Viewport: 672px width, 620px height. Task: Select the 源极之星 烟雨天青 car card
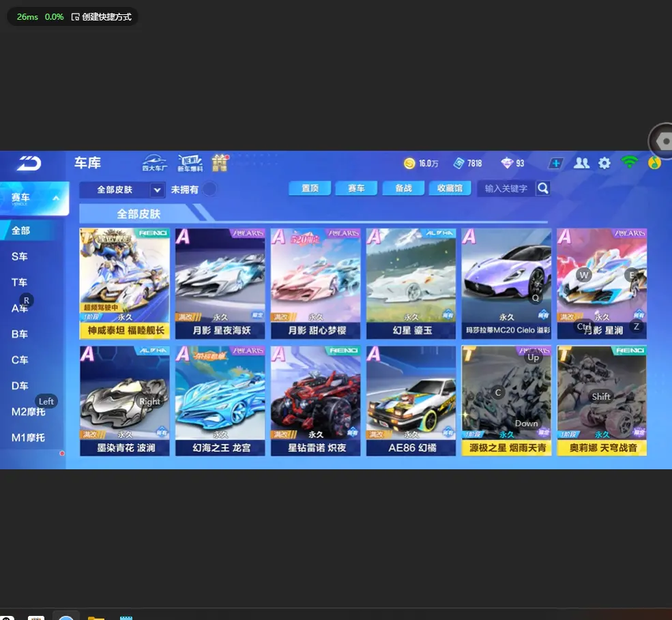[x=507, y=401]
